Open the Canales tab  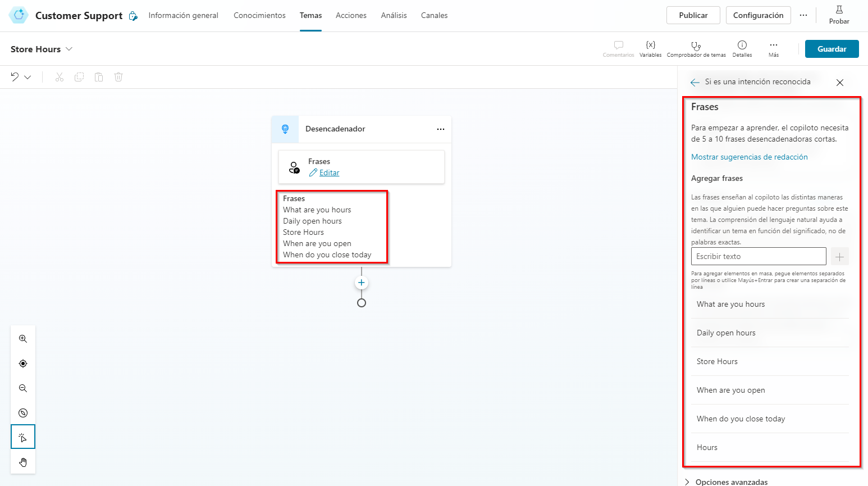tap(434, 15)
